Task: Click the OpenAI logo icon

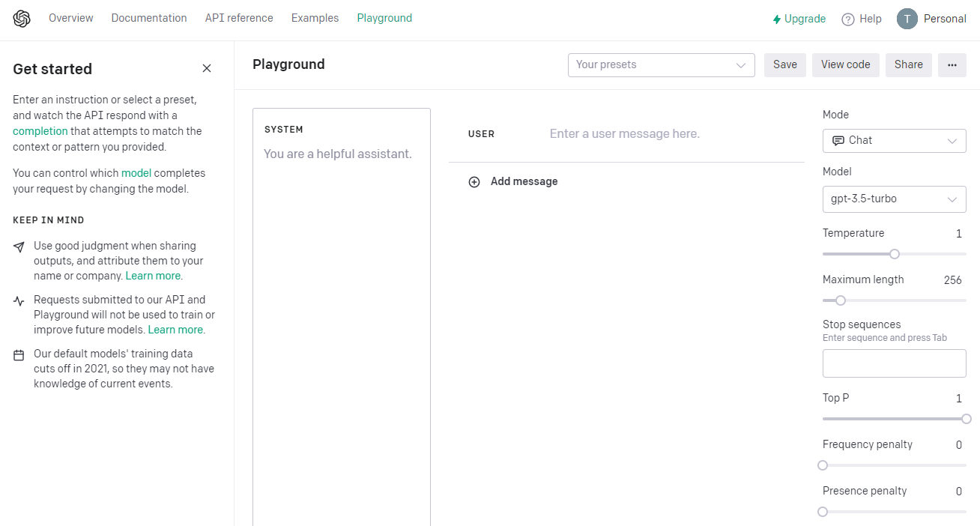Action: [22, 19]
